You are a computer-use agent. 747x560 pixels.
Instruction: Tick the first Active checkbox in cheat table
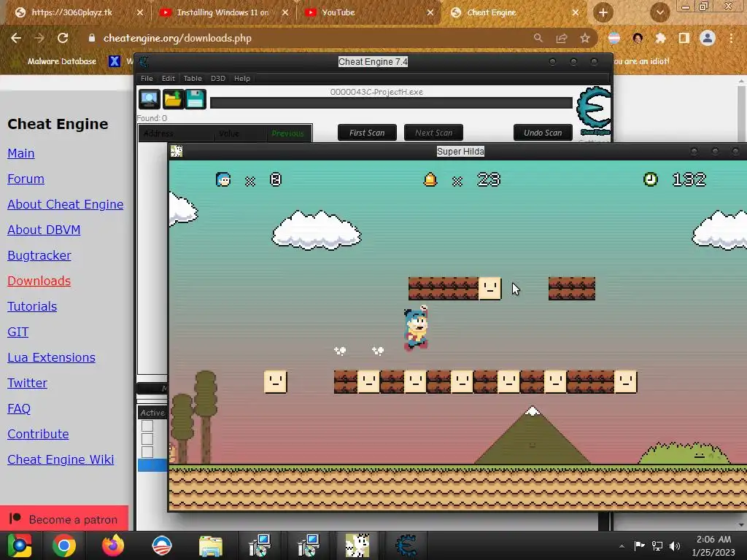coord(147,426)
